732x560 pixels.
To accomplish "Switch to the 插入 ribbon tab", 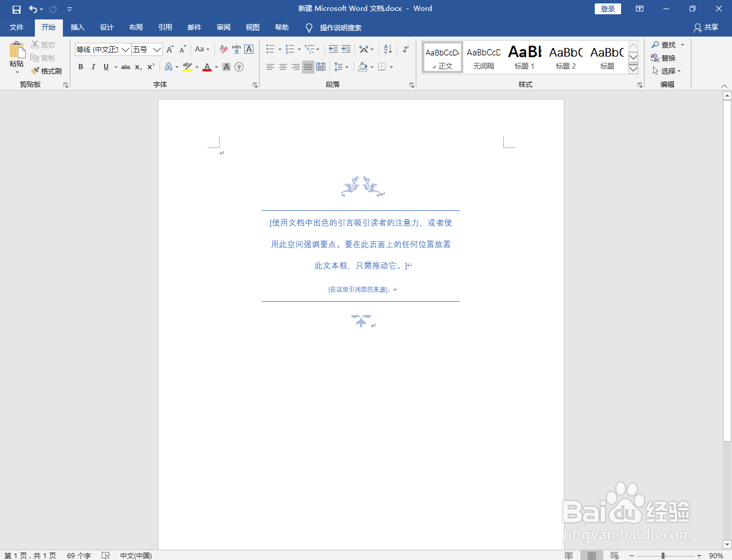I will point(77,27).
